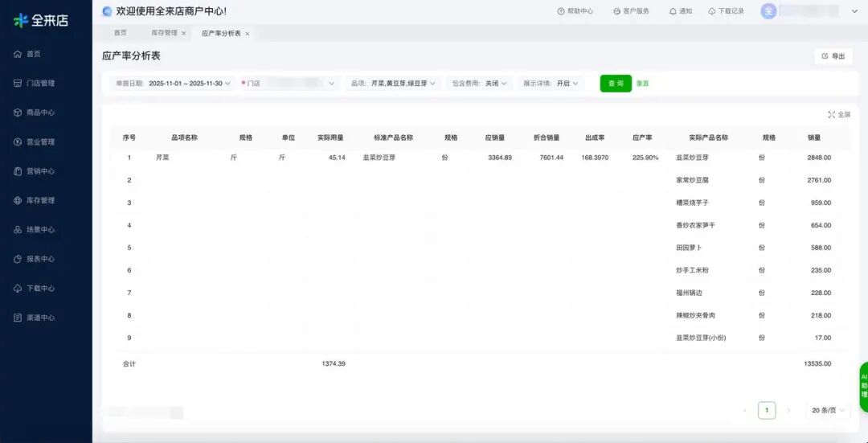Click the 7601.44 cell

551,158
